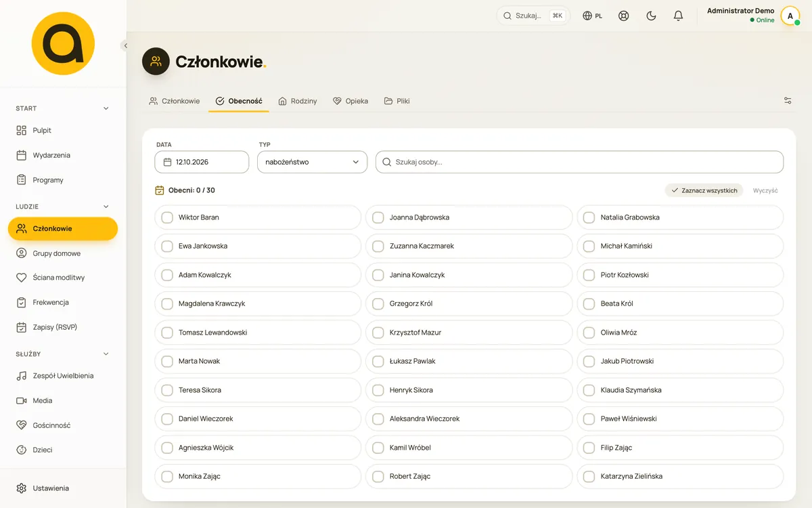Click the Wyczyść button
812x508 pixels.
765,190
